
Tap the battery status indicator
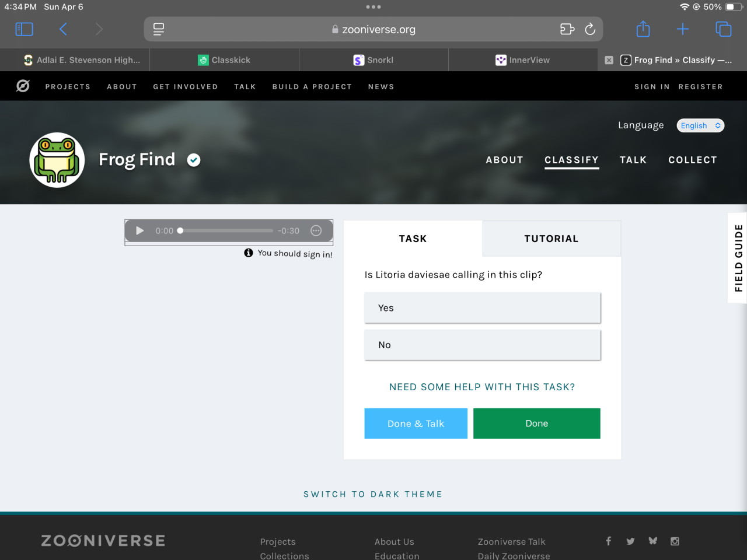pyautogui.click(x=734, y=7)
